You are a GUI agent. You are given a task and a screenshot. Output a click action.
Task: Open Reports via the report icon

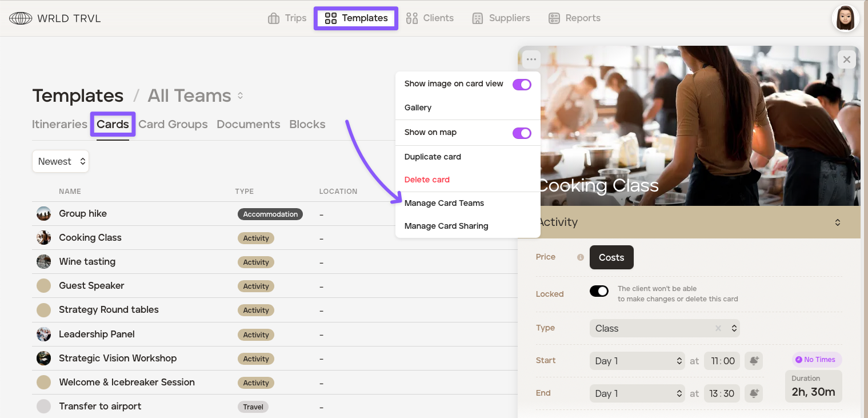tap(554, 18)
